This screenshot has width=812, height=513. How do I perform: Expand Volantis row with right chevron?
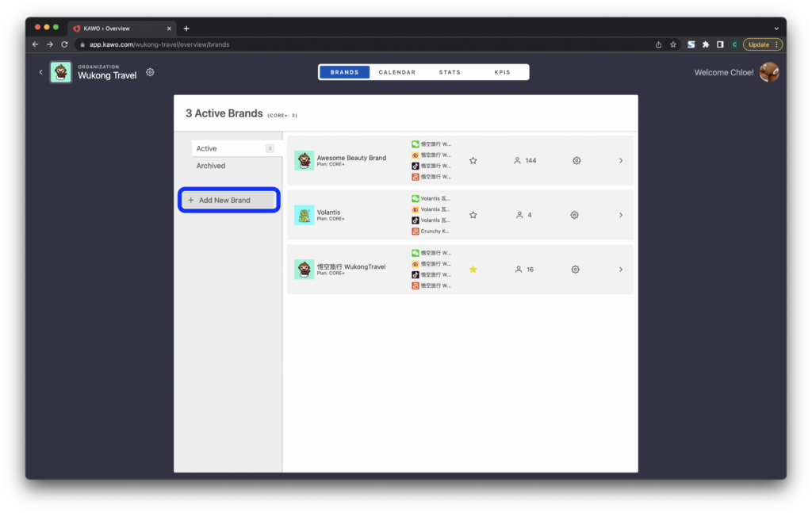[x=620, y=215]
